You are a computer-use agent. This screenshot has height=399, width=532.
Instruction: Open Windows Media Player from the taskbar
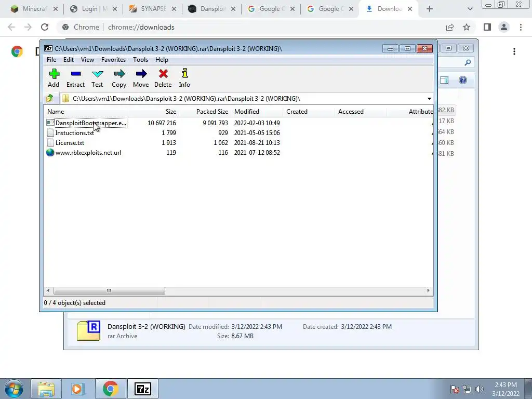click(78, 389)
